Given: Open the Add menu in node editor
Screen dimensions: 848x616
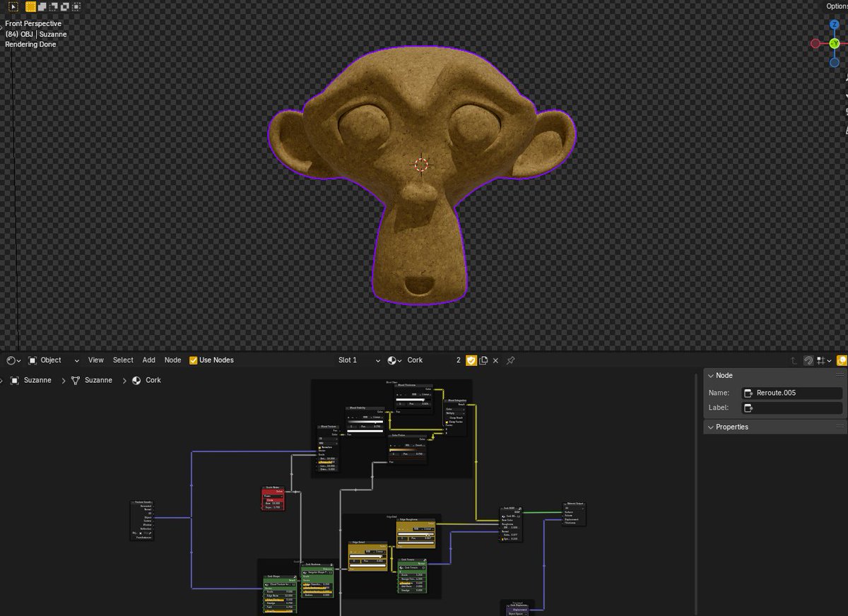Looking at the screenshot, I should pyautogui.click(x=149, y=360).
